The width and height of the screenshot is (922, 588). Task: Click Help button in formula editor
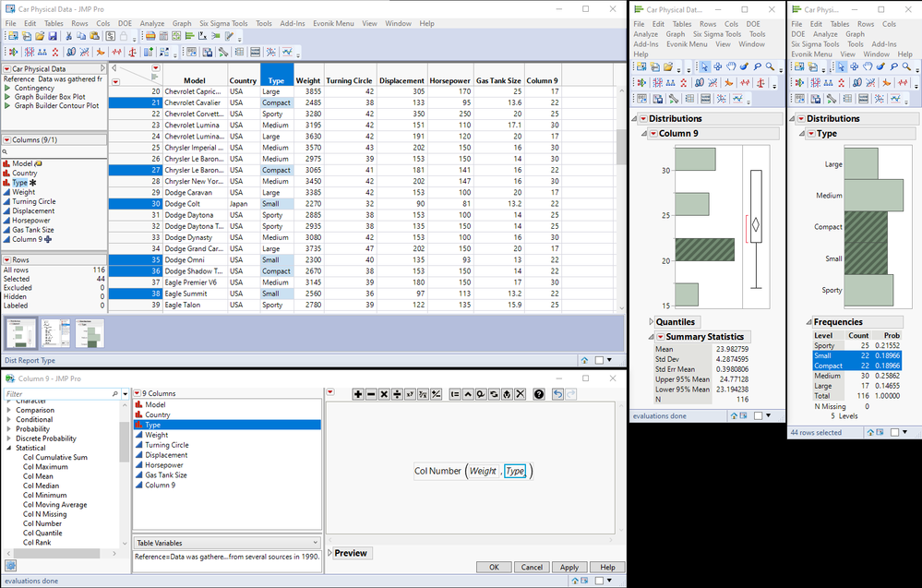(x=607, y=567)
